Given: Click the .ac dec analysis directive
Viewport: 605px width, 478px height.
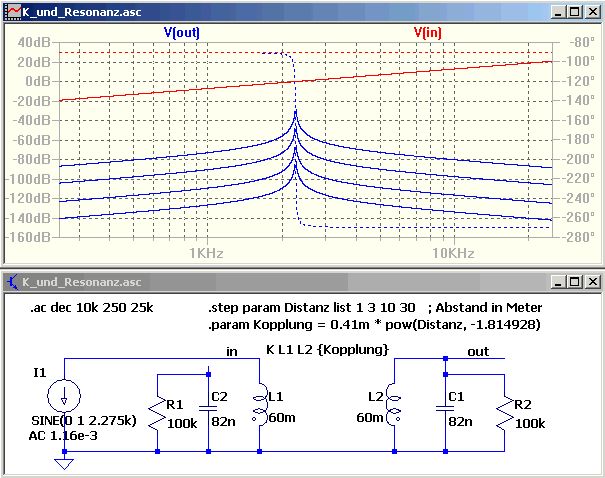Looking at the screenshot, I should 92,307.
